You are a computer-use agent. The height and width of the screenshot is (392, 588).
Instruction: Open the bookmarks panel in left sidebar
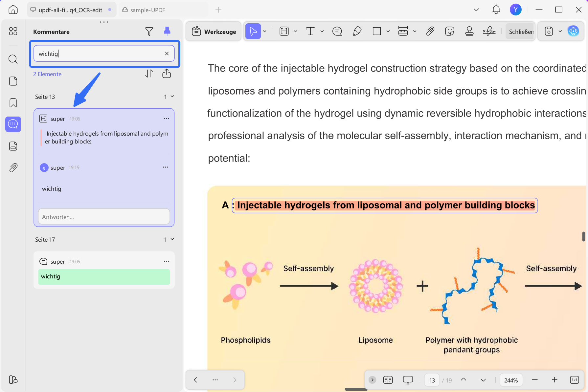point(13,103)
